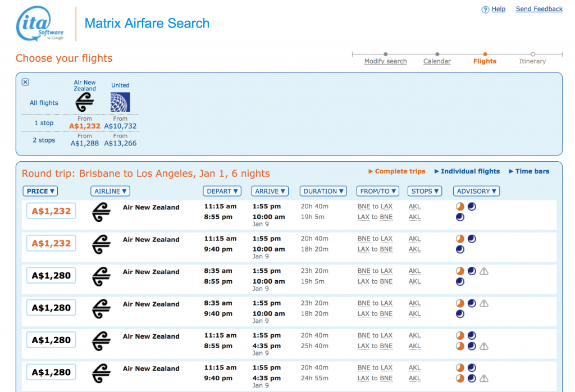The height and width of the screenshot is (392, 575).
Task: Choose Air New Zealand 2 stops fare A$1,288
Action: [x=85, y=143]
